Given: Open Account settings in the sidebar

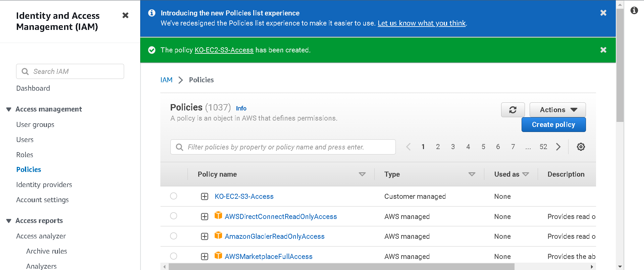Looking at the screenshot, I should pos(42,200).
